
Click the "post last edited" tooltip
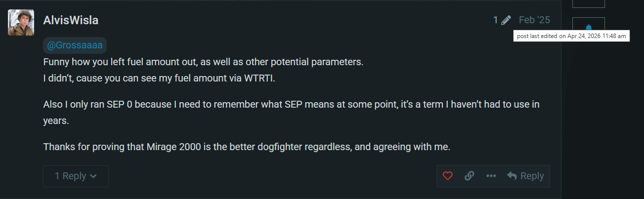click(x=571, y=36)
